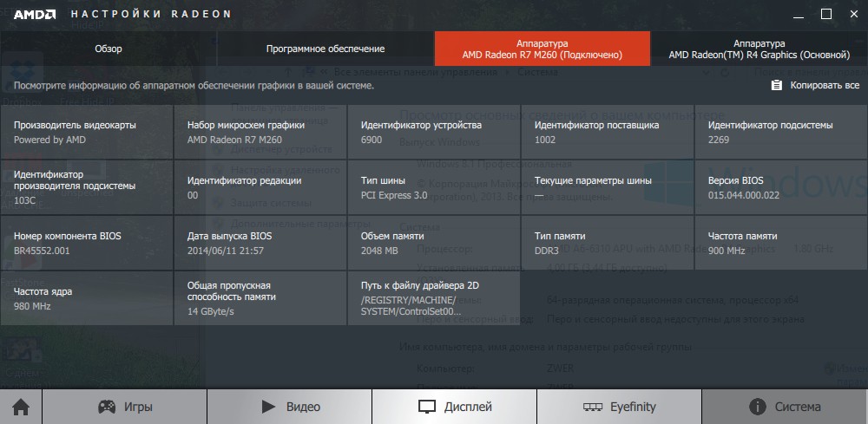Open the Видео (Video) section
The width and height of the screenshot is (868, 424).
(289, 407)
